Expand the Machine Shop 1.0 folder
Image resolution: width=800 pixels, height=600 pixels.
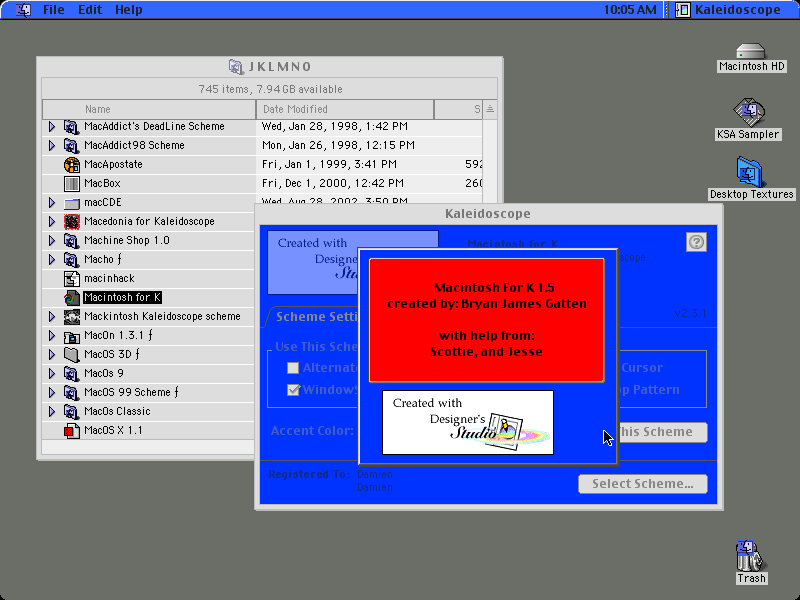click(x=52, y=240)
